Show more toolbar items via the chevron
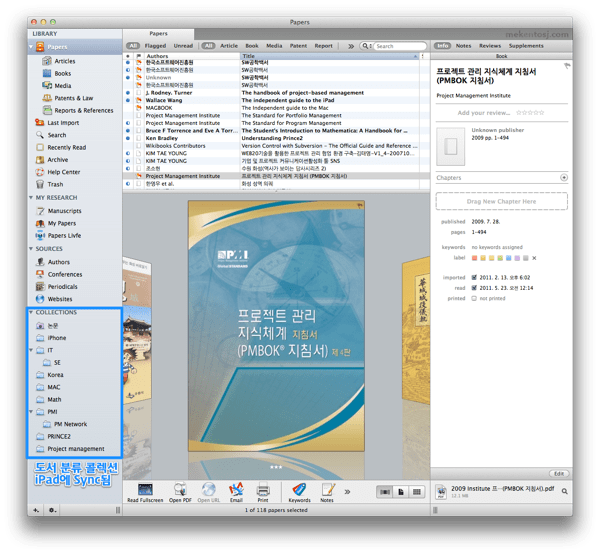The width and height of the screenshot is (600, 554). click(347, 491)
